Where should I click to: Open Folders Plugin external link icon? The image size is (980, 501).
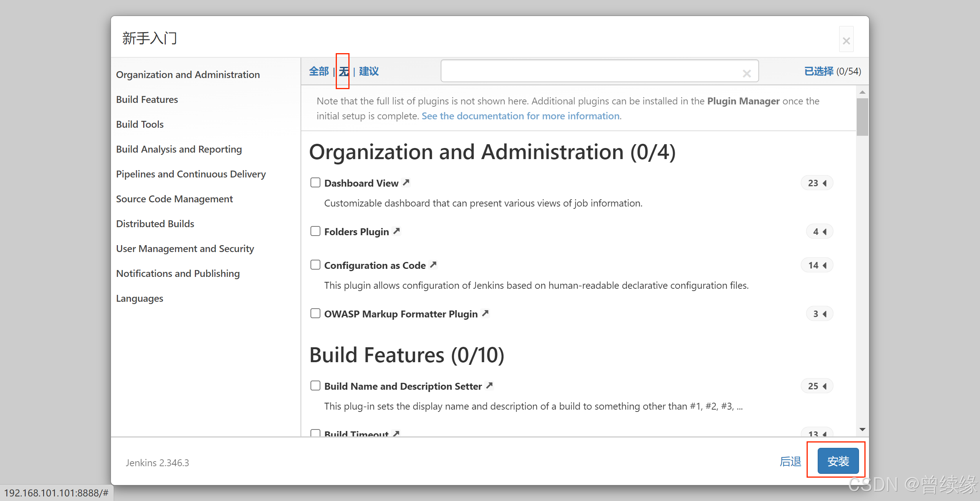[x=397, y=231]
